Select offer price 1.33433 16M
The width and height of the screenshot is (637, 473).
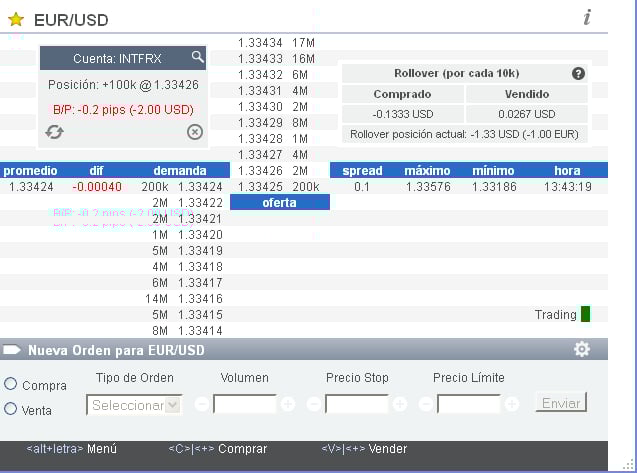coord(277,59)
